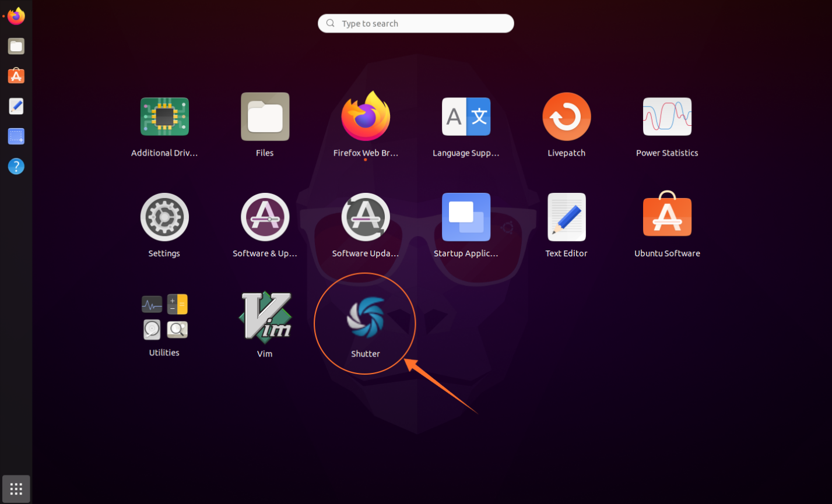Click the "Utilities" folder label
The image size is (832, 504).
[164, 353]
